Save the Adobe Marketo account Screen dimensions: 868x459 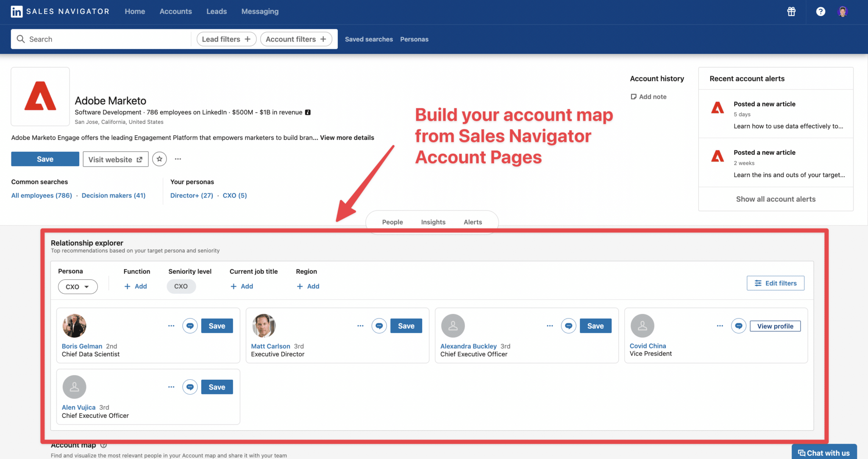pos(45,159)
